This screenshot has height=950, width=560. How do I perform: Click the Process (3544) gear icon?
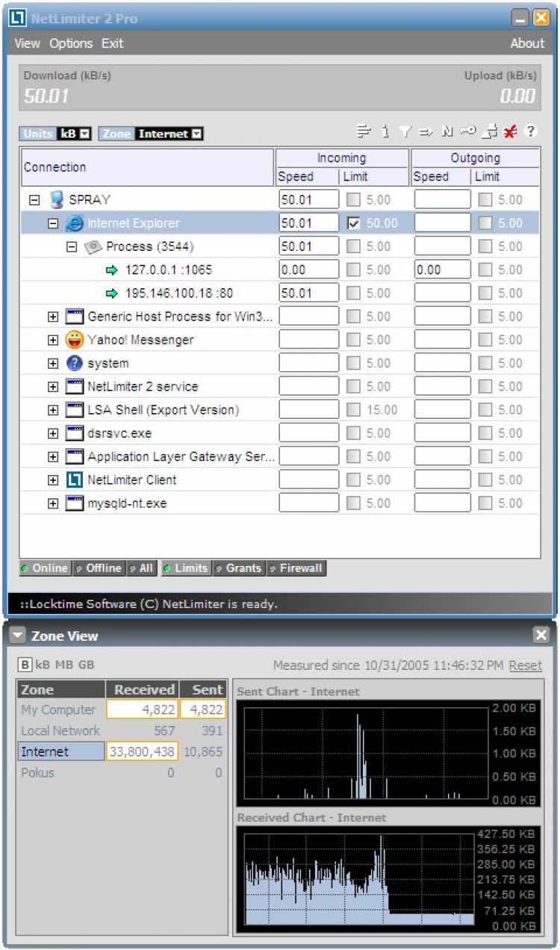[x=93, y=246]
